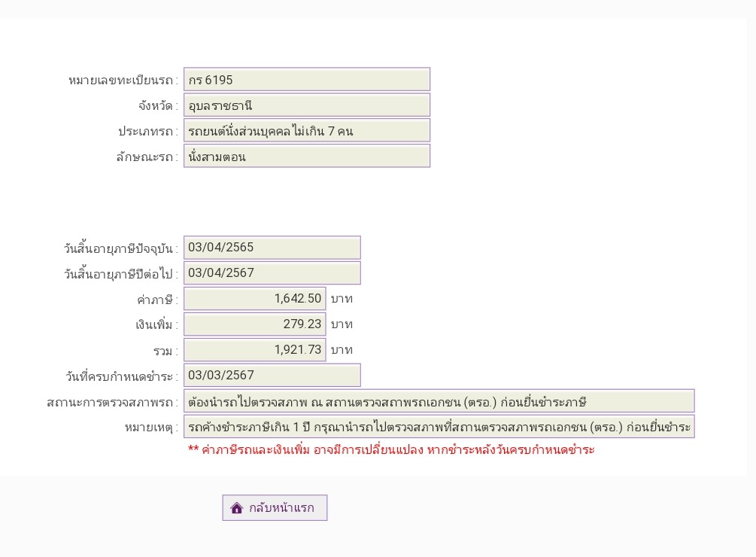Click the กลับหน้าแรก home button
Screen dimensions: 756x557
275,507
